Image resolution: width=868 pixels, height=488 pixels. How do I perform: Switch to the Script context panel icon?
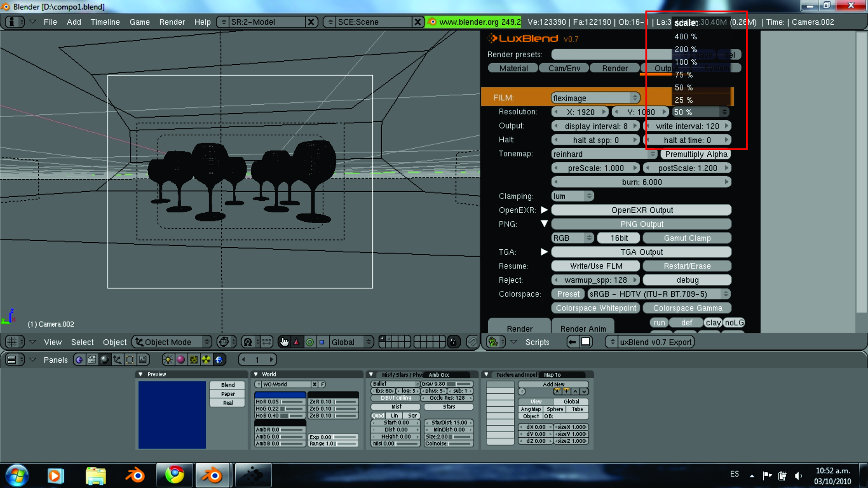tap(92, 360)
